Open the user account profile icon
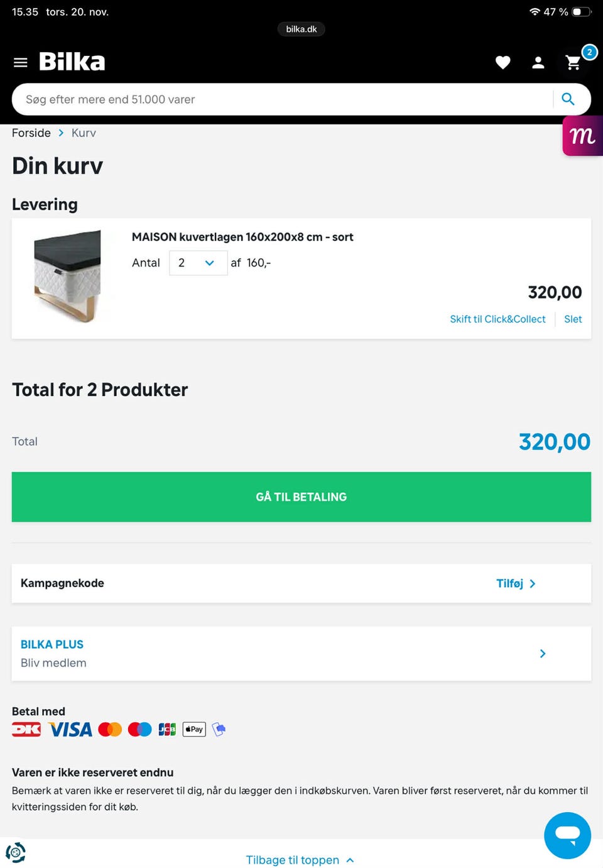The image size is (603, 868). (538, 62)
